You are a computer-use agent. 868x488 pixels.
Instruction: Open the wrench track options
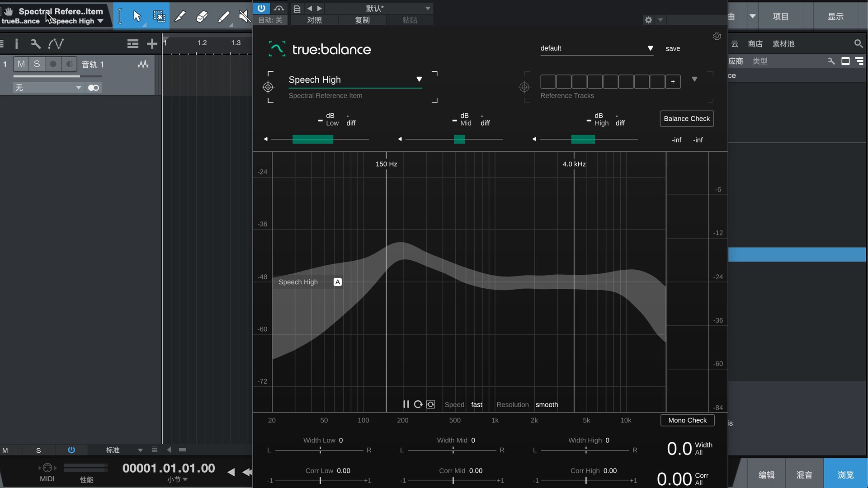[x=35, y=44]
